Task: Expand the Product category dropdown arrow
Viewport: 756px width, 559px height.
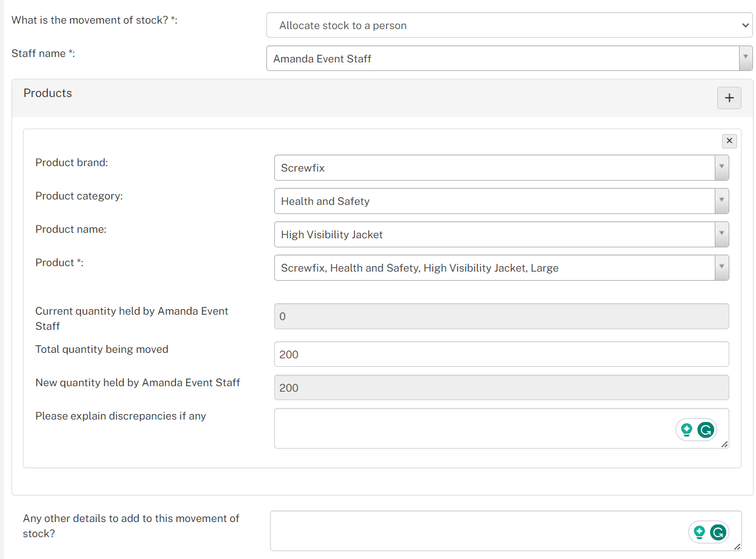Action: click(x=721, y=201)
